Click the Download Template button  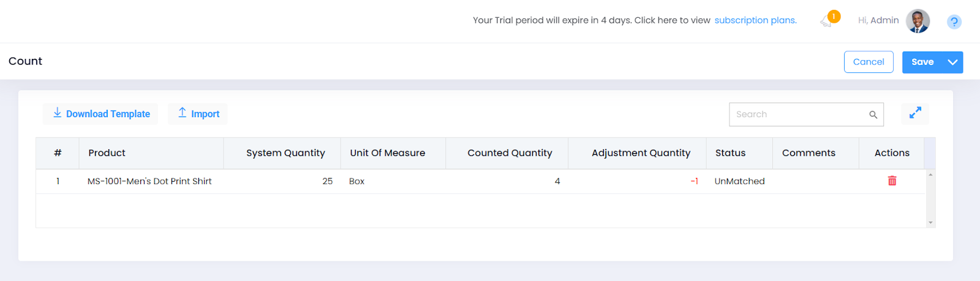click(101, 114)
